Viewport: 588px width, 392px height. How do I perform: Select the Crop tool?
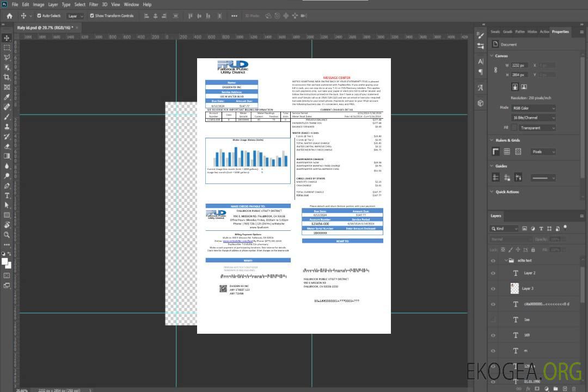pos(7,77)
